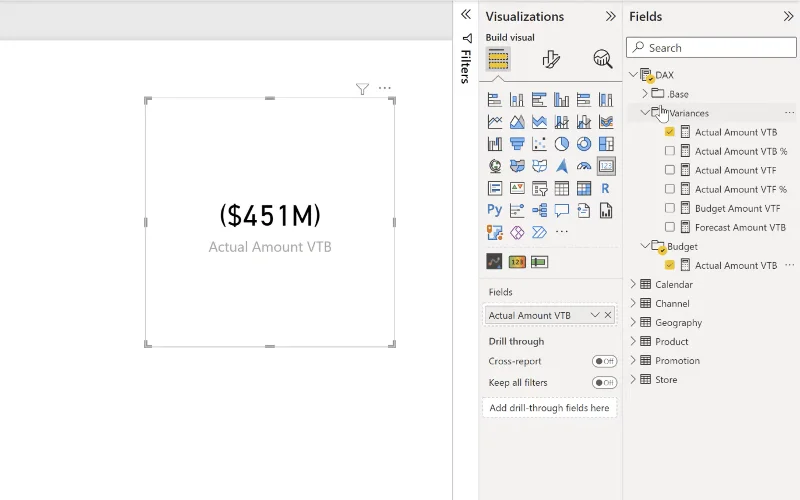Collapse the Budget folder
800x500 pixels.
pos(645,246)
